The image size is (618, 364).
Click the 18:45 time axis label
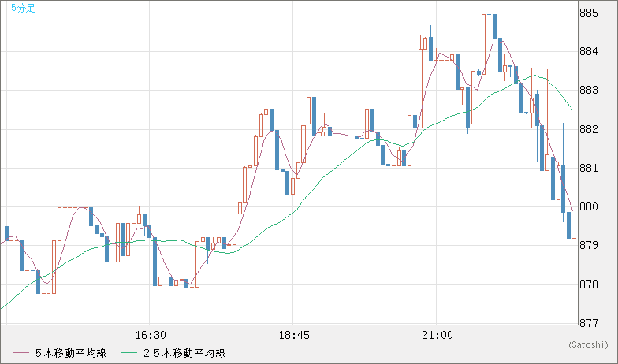click(294, 336)
